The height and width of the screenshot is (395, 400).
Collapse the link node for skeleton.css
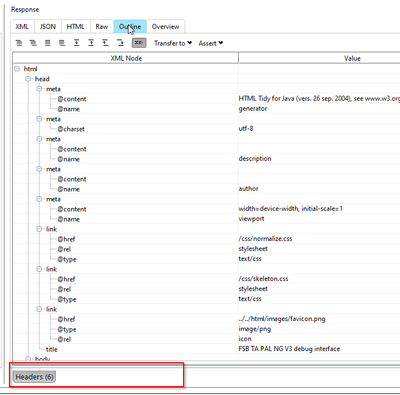39,269
